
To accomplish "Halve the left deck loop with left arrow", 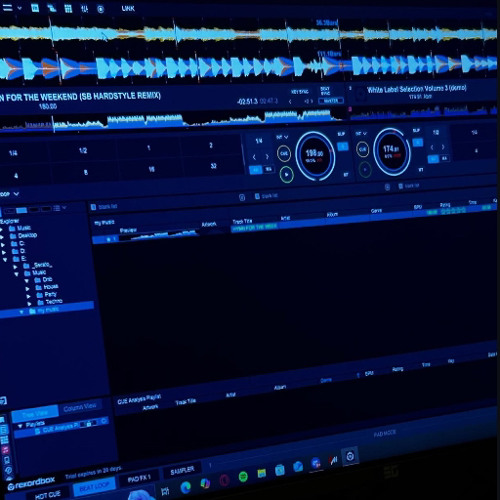I will (x=254, y=157).
